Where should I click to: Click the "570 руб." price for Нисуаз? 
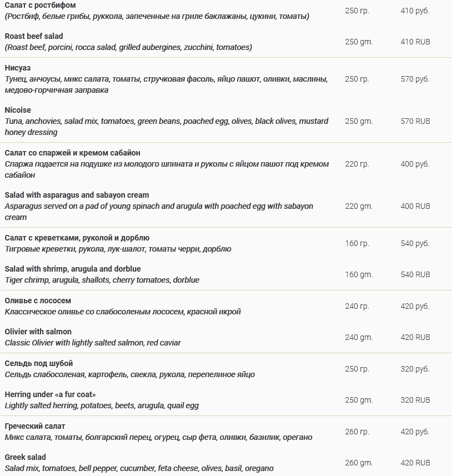click(x=415, y=79)
